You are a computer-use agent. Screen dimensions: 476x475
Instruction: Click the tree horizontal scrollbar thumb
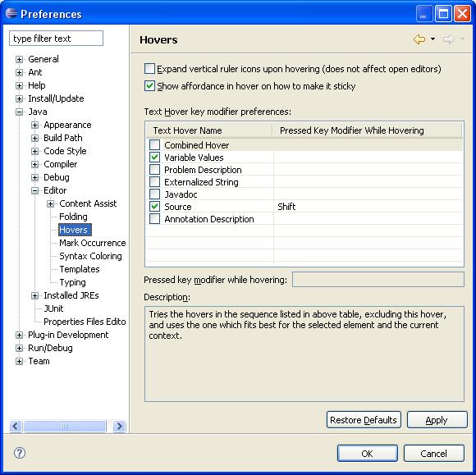click(65, 426)
